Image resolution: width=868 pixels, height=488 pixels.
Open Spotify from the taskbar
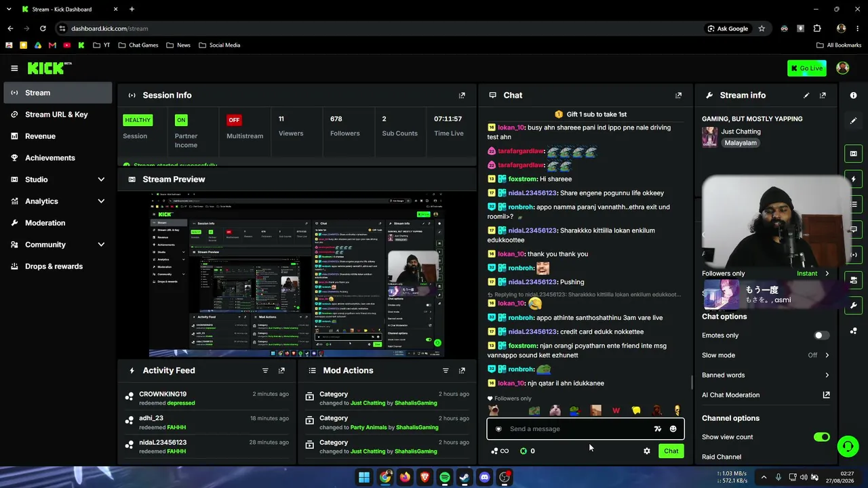coord(445,477)
